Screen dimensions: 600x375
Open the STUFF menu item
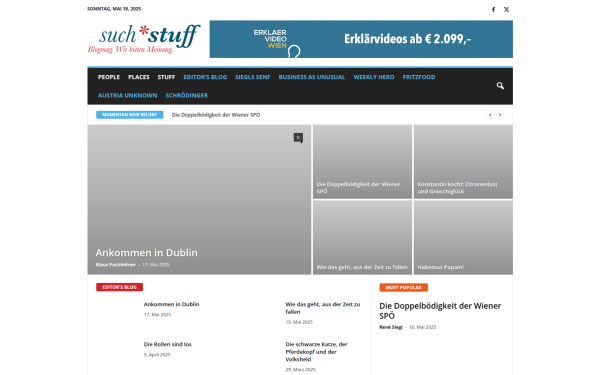(166, 77)
